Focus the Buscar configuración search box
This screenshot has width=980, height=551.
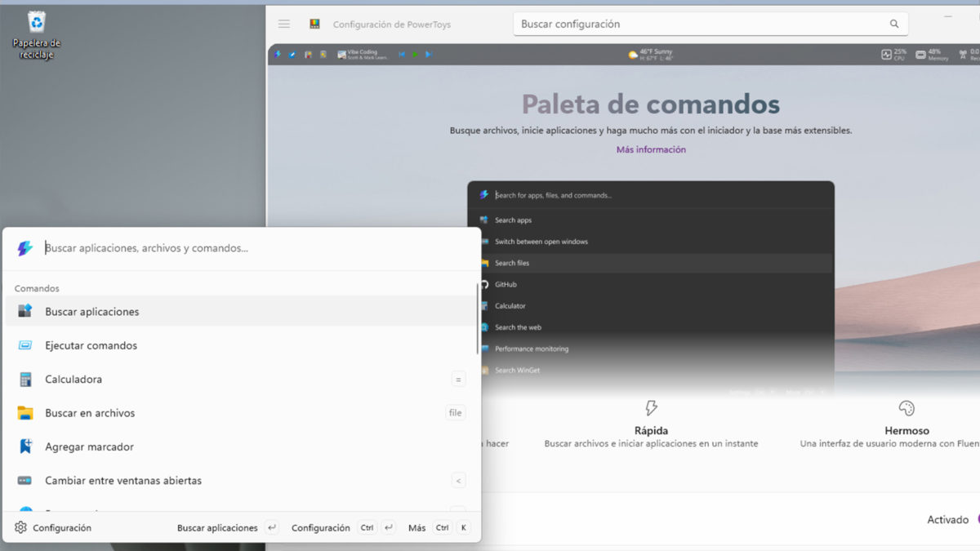coord(710,24)
